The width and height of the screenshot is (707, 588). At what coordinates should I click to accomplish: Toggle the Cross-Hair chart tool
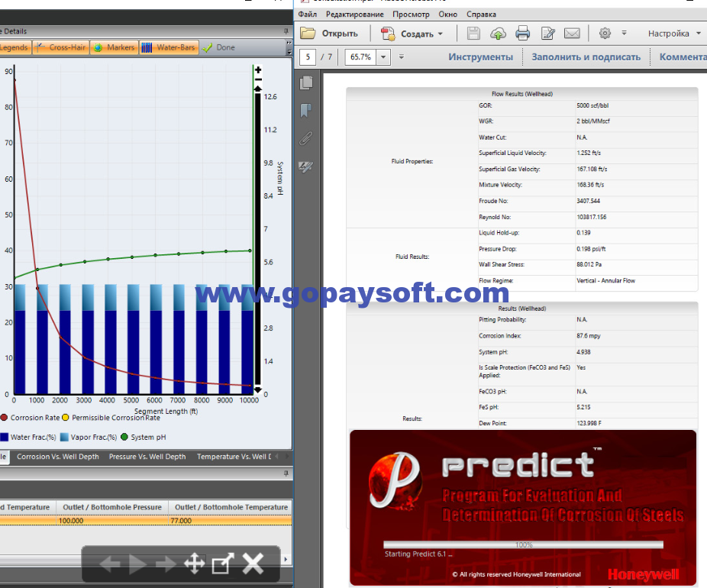60,47
